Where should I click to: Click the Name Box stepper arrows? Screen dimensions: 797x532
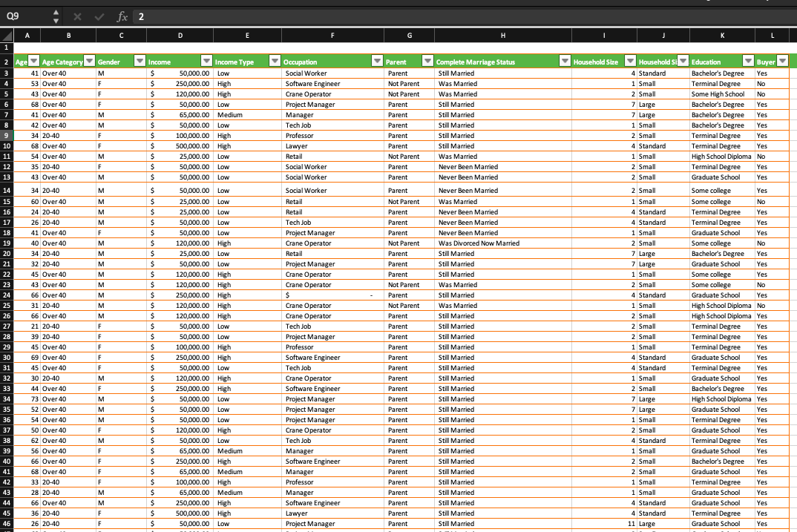click(56, 16)
